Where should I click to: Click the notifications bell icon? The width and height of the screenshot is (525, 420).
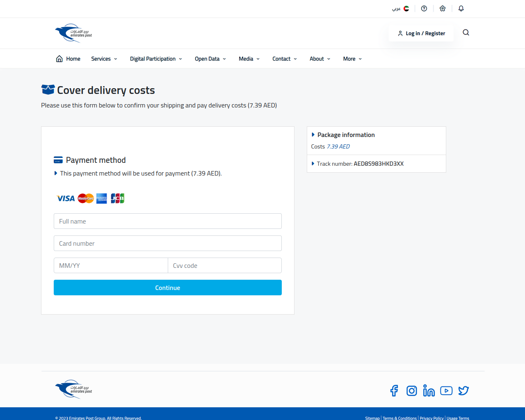coord(461,9)
